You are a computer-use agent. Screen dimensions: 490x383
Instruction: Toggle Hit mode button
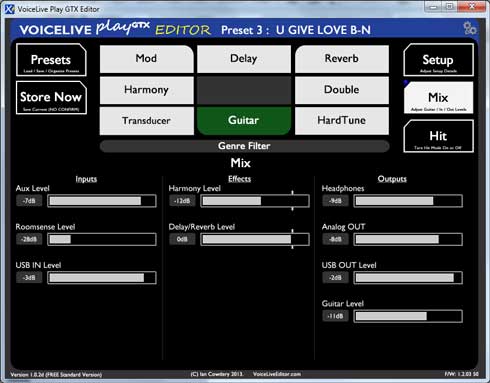(438, 136)
